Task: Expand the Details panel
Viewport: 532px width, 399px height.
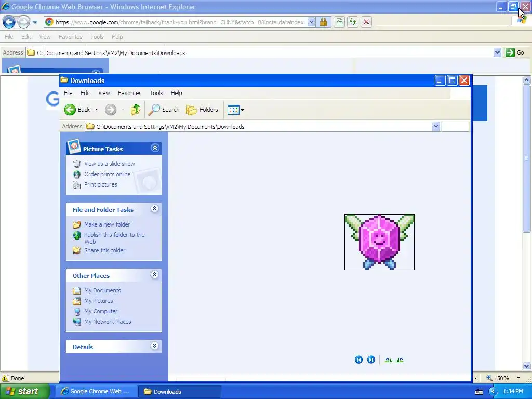Action: tap(154, 345)
